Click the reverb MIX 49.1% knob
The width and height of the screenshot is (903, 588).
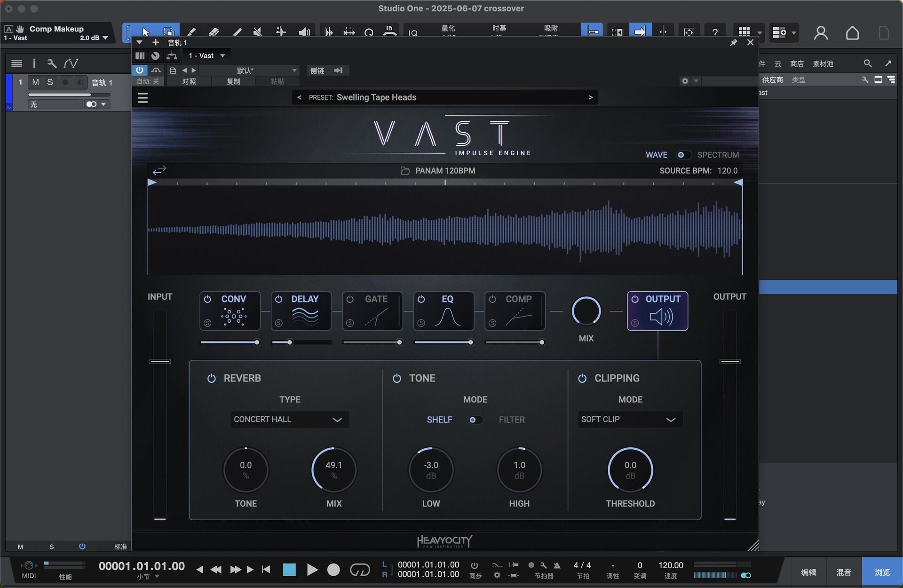coord(334,470)
